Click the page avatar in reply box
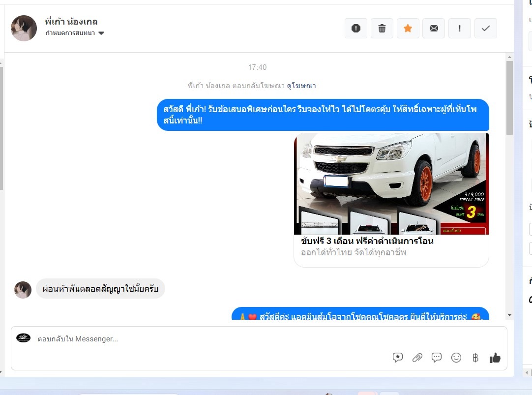Viewport: 532px width, 395px height. point(23,338)
